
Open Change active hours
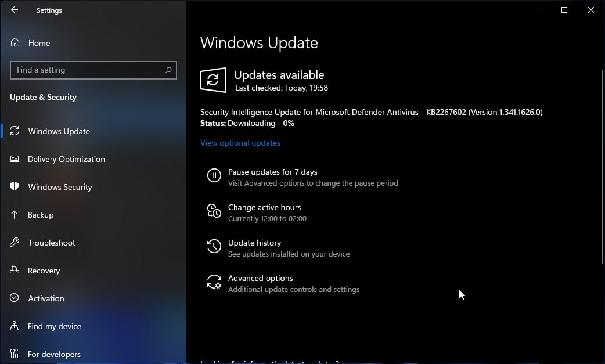(x=264, y=207)
